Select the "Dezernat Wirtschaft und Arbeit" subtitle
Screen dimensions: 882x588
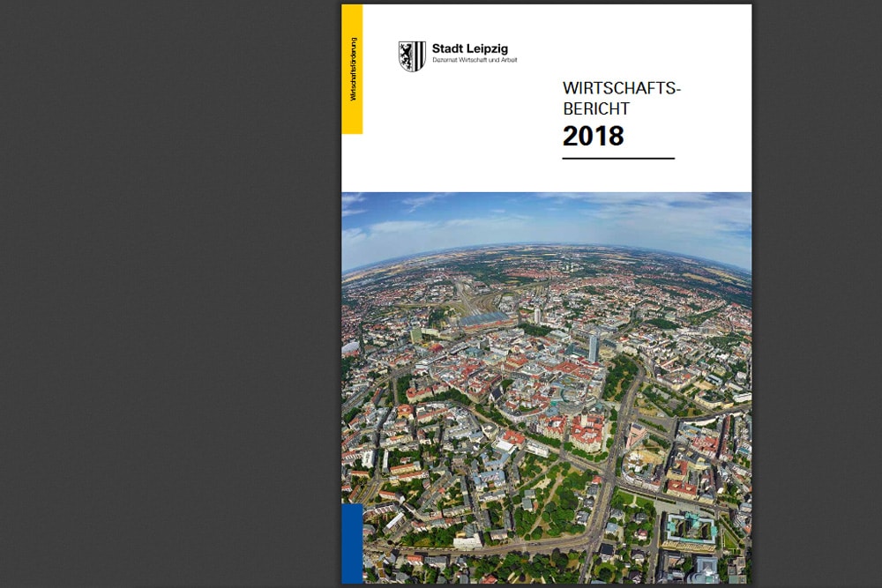pos(475,60)
